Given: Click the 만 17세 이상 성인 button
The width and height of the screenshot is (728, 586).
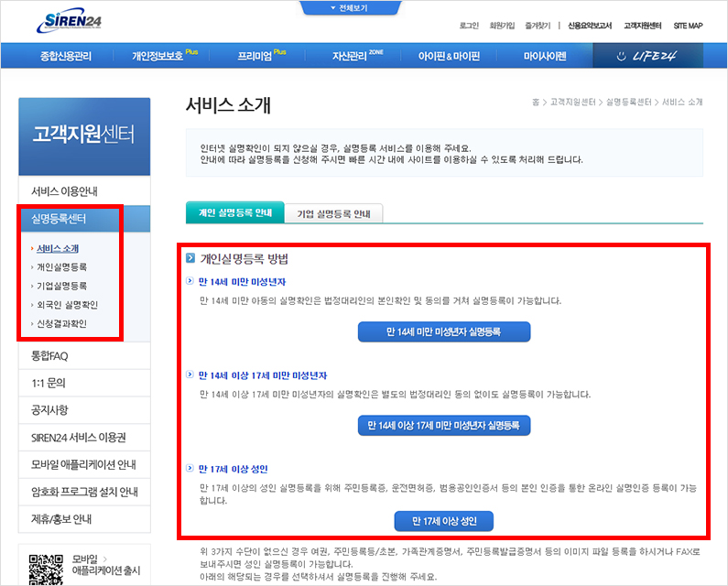Looking at the screenshot, I should (x=444, y=521).
